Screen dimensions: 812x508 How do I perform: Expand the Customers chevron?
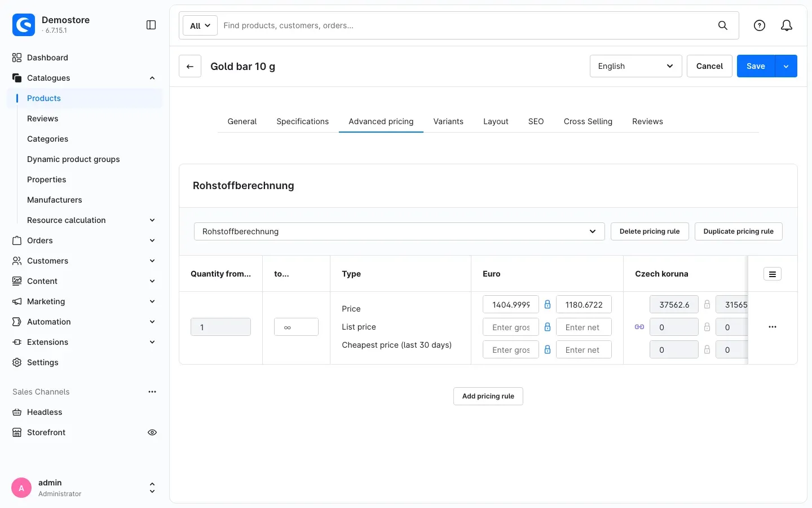click(x=152, y=261)
